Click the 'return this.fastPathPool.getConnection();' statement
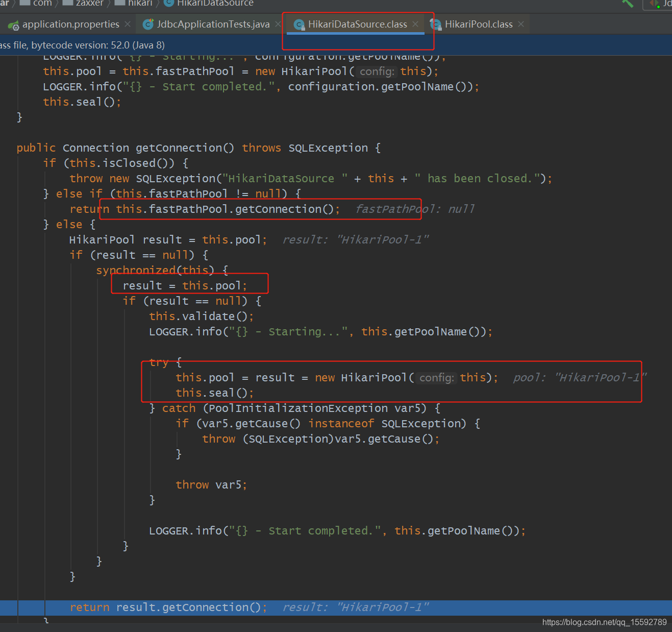672x632 pixels. coord(205,209)
